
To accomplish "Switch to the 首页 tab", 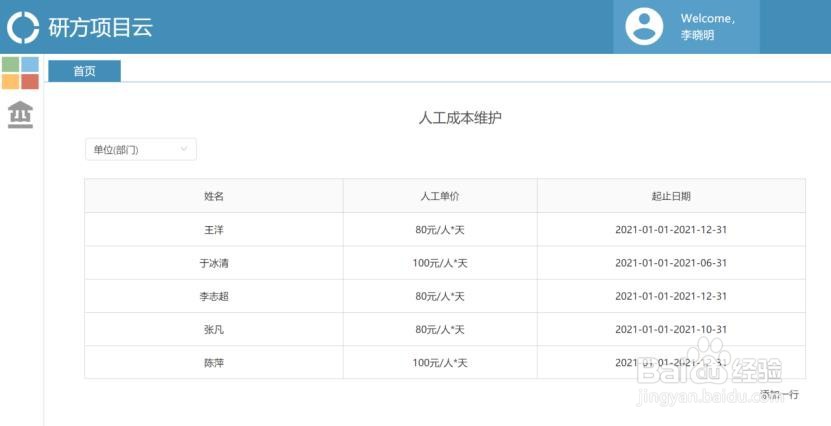I will click(x=84, y=71).
